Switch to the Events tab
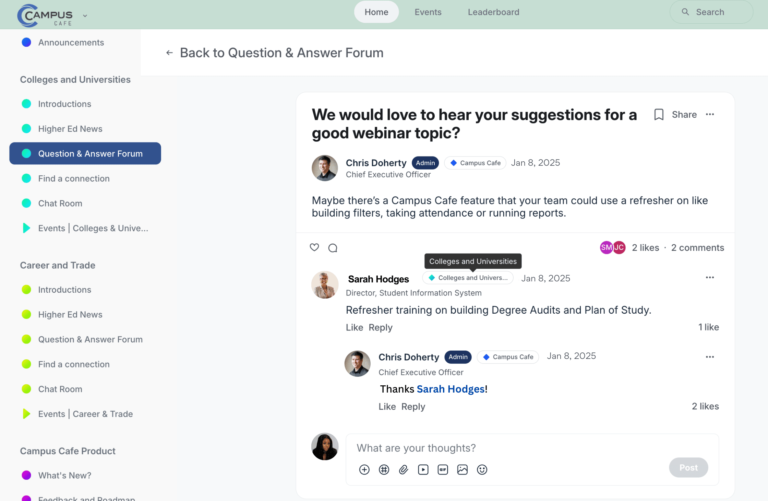 (428, 12)
